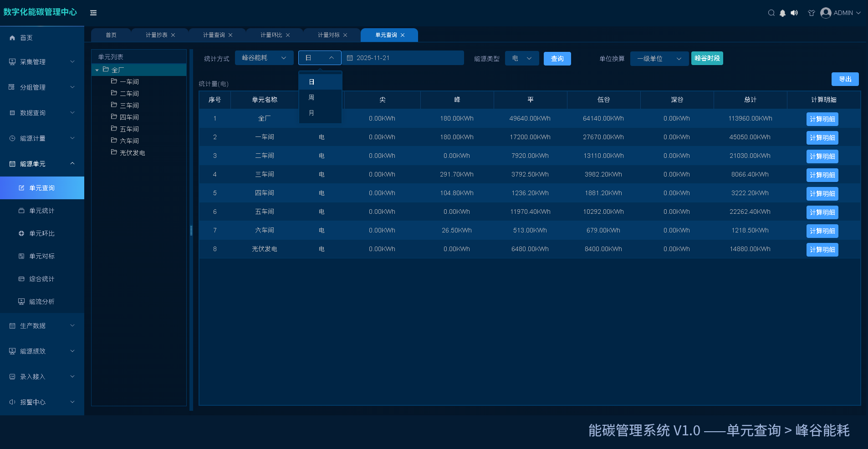The image size is (868, 449).
Task: Close the 计量抄表 tab
Action: [173, 35]
